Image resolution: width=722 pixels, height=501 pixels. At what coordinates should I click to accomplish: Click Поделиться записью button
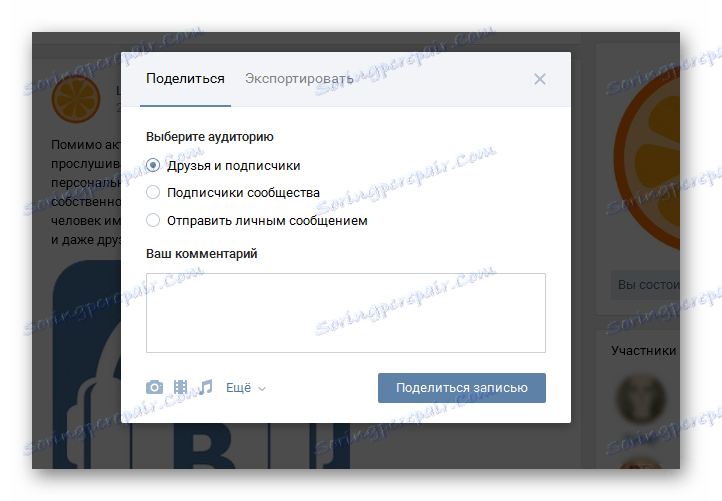coord(461,388)
